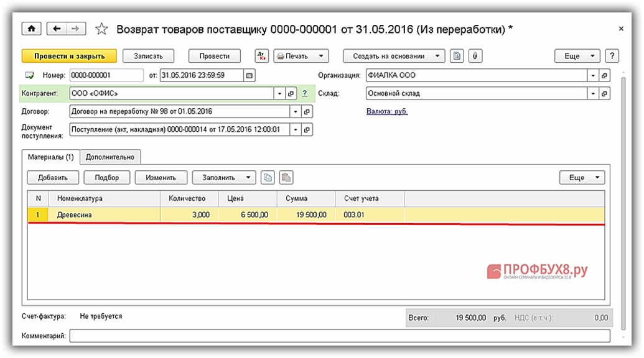The width and height of the screenshot is (644, 358).
Task: Show Дт/Кт accounting entries icon
Action: pos(261,56)
